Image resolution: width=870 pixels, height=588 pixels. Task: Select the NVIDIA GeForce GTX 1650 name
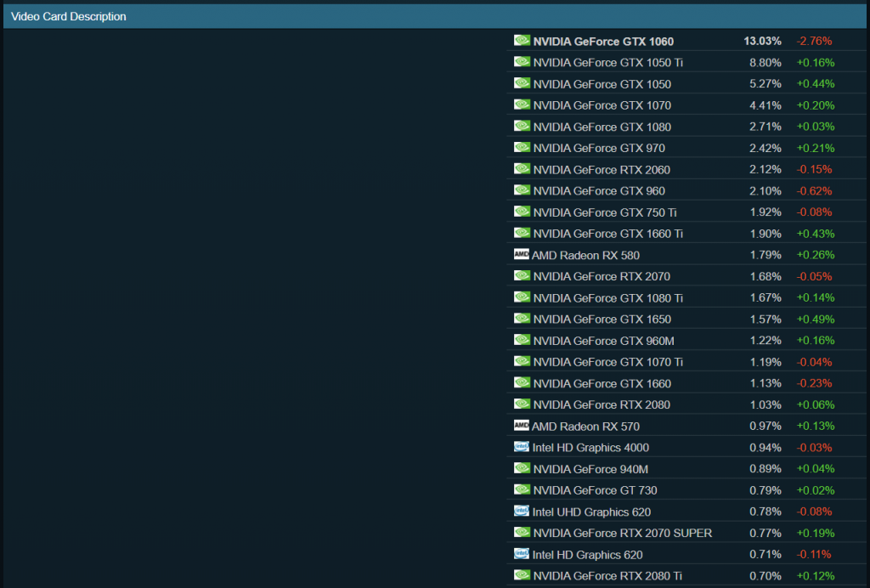pos(602,319)
